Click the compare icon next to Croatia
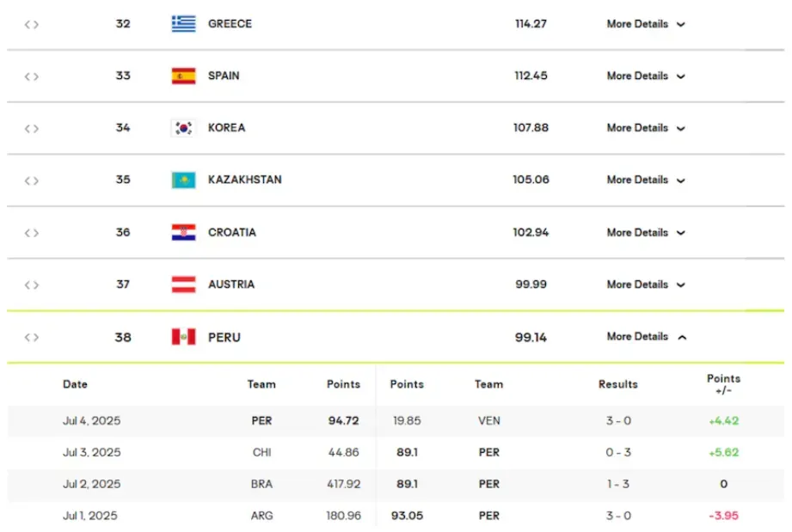 pos(31,232)
